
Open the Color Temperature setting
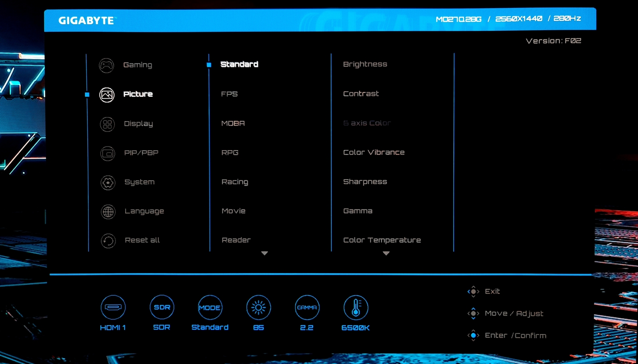coord(382,240)
